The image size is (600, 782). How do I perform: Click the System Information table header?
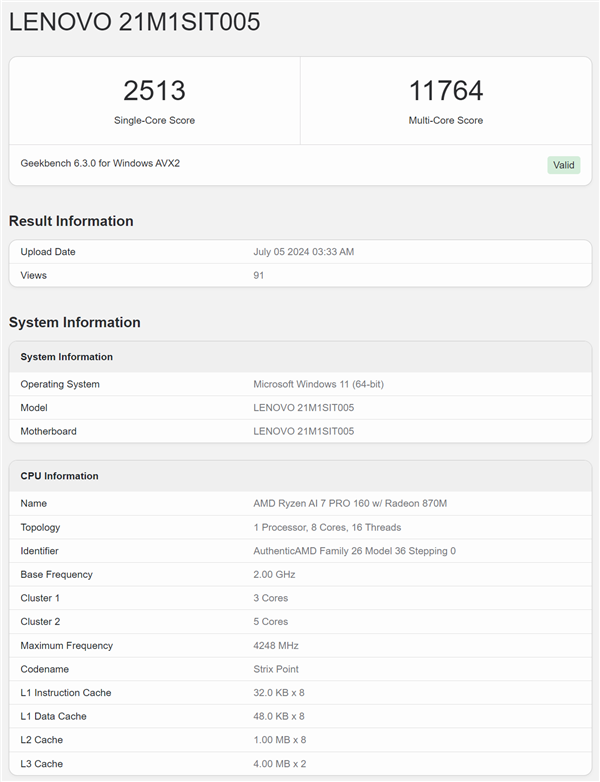coord(66,357)
